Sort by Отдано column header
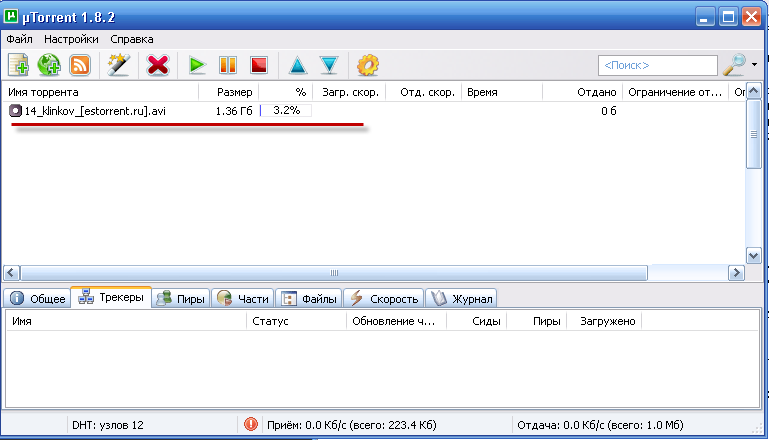This screenshot has width=769, height=440. tap(582, 92)
